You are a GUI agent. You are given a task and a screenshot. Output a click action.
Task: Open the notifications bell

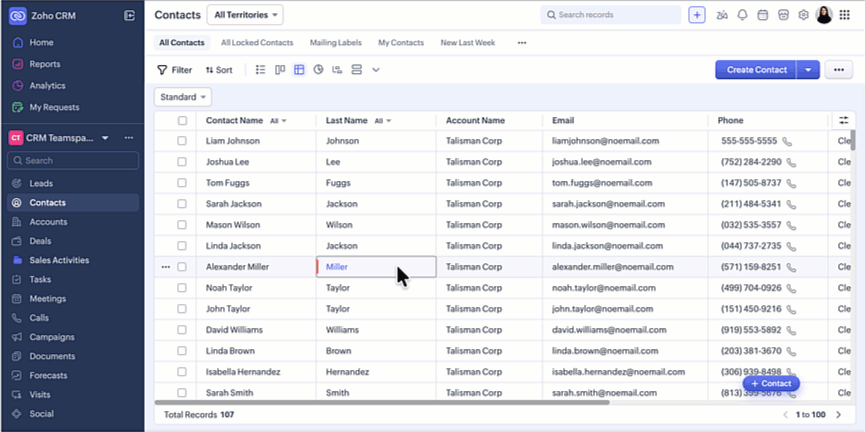click(x=742, y=15)
